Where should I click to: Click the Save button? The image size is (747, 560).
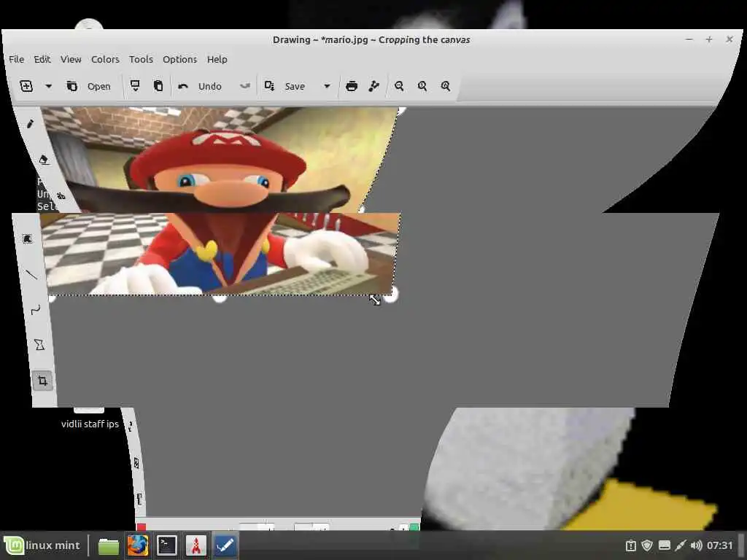point(285,86)
